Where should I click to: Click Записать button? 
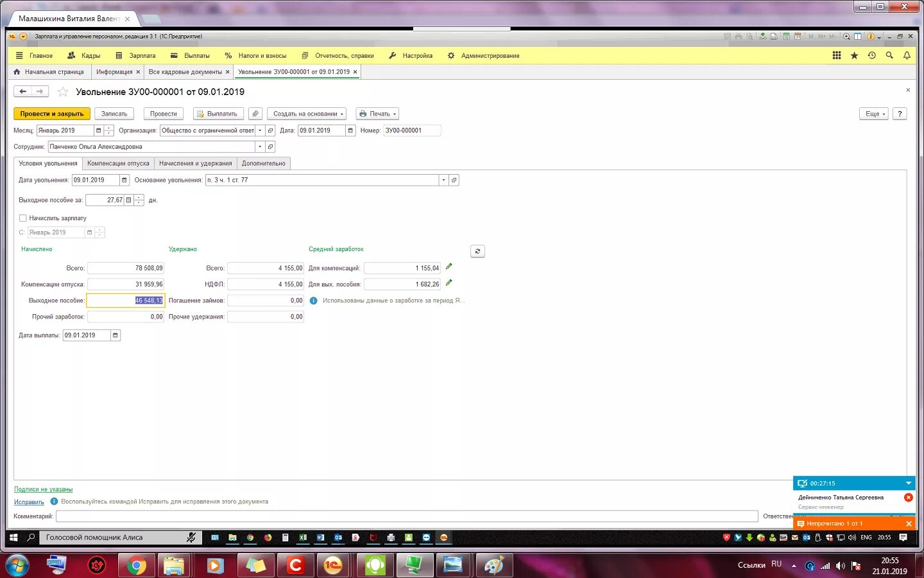coord(114,114)
